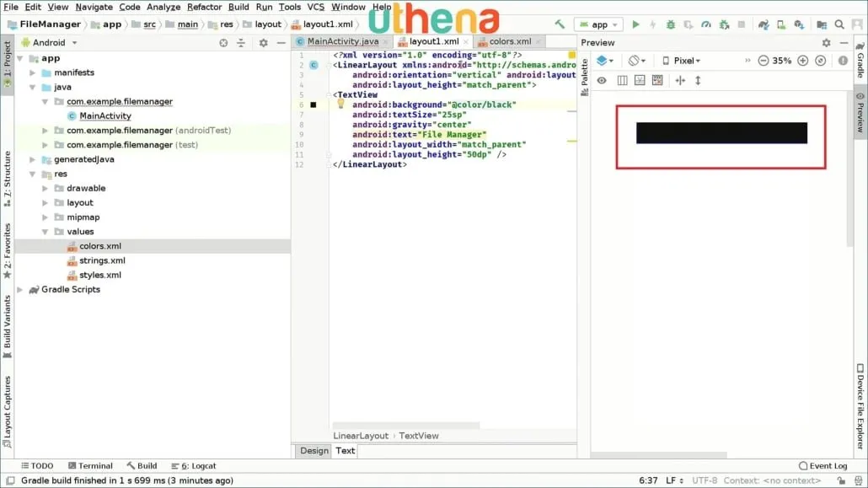Screen dimensions: 868x488
Task: Attach debugger to Android process icon
Action: (724, 24)
